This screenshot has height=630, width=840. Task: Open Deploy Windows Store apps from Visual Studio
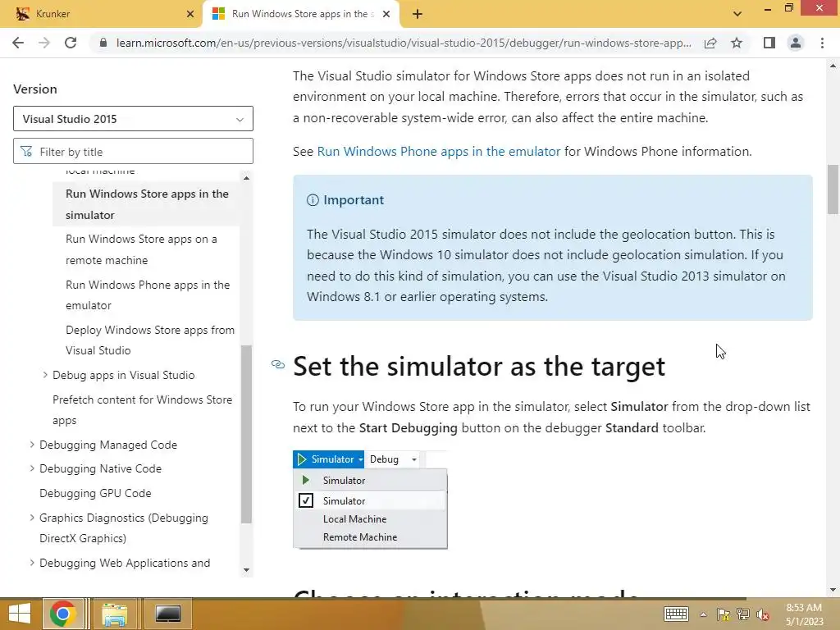pos(150,340)
